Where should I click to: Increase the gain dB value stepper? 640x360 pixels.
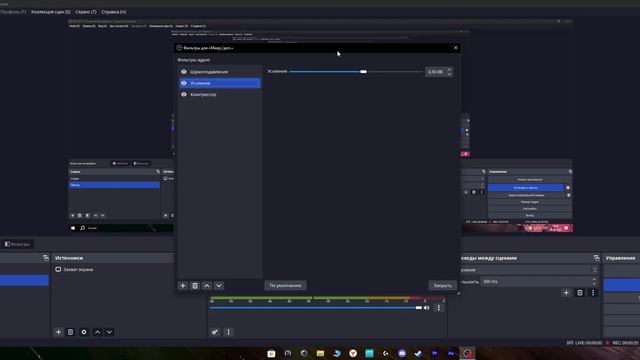[x=449, y=70]
